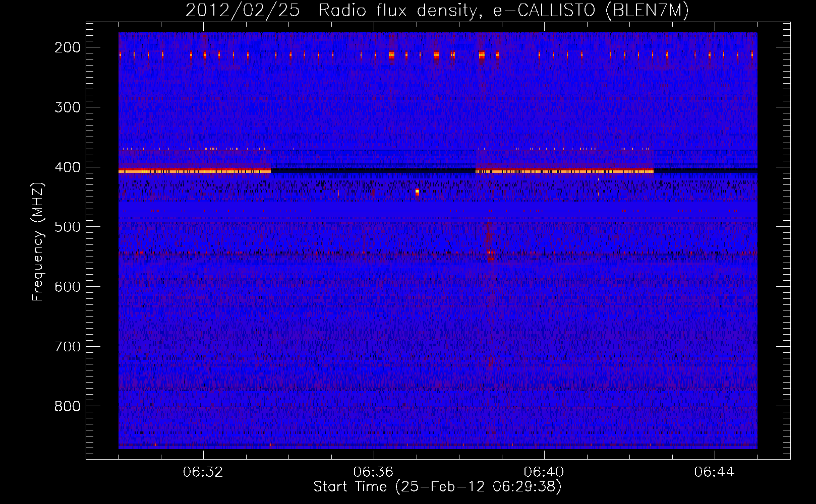Click the 800 frequency tick label

(x=68, y=406)
